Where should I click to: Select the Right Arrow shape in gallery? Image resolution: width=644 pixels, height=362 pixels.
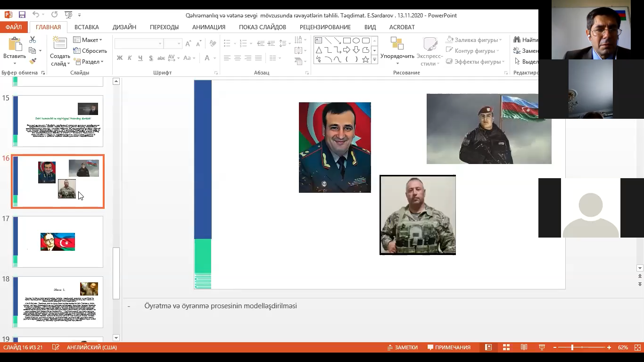click(x=347, y=50)
